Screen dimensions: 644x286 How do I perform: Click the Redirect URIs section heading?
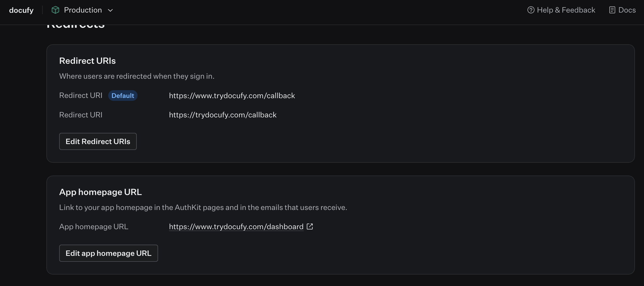[87, 61]
